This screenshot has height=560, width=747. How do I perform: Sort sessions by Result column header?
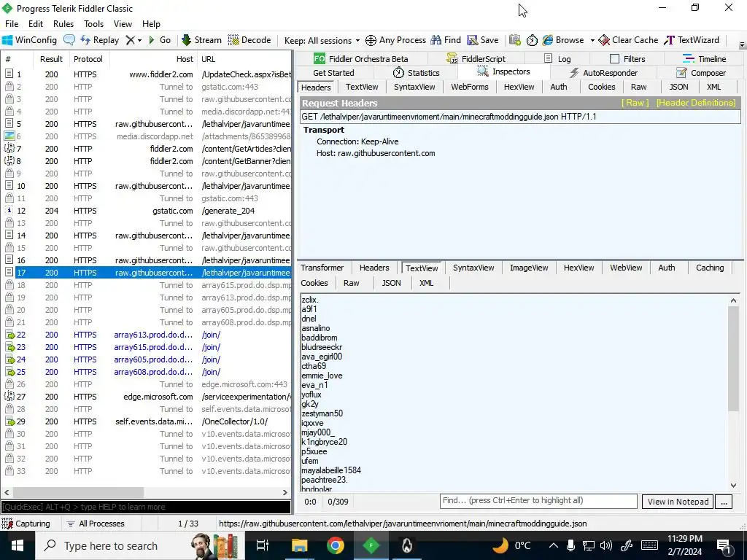51,59
